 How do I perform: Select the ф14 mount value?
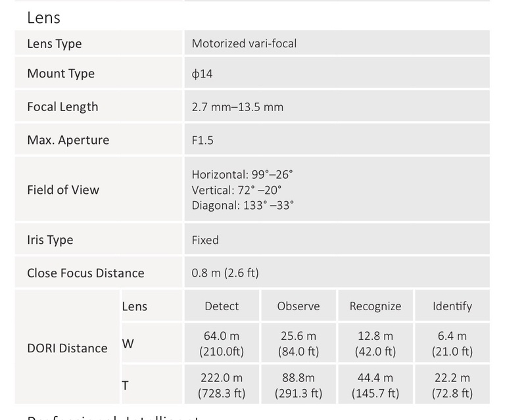[x=202, y=74]
